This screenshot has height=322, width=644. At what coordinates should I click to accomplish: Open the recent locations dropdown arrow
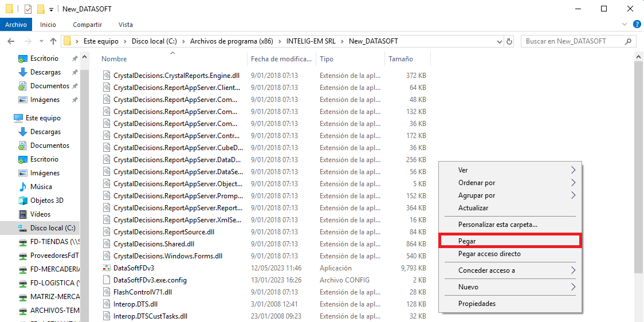coord(41,41)
